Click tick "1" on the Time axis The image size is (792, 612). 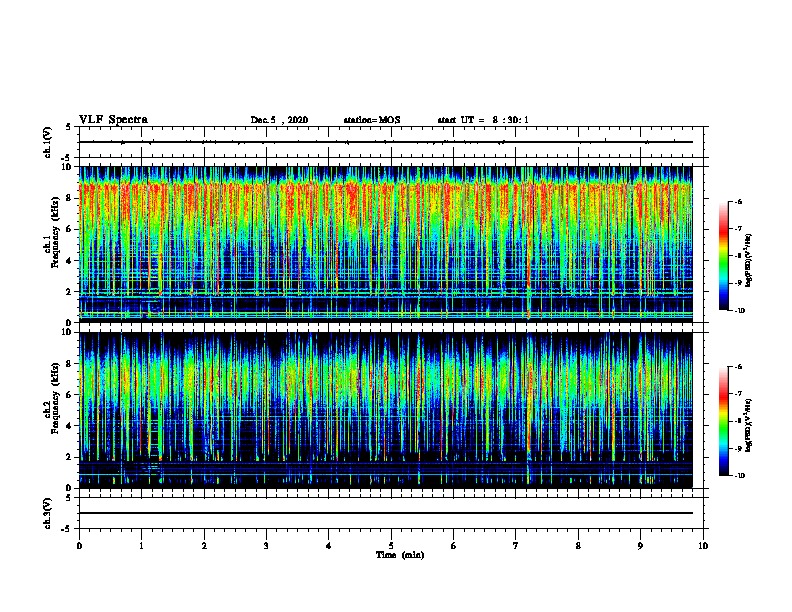tap(142, 546)
